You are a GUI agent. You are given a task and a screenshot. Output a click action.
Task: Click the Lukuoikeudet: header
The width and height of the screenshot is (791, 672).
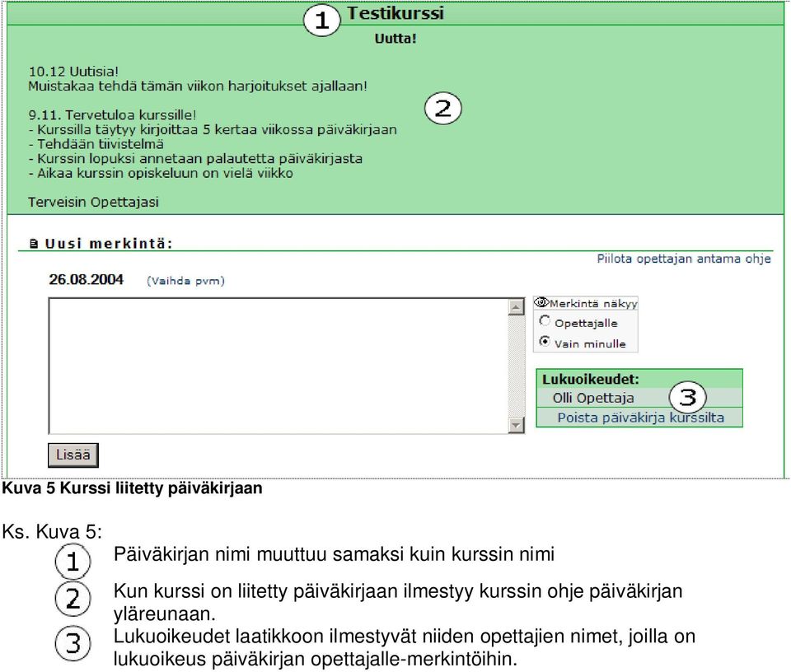[591, 379]
